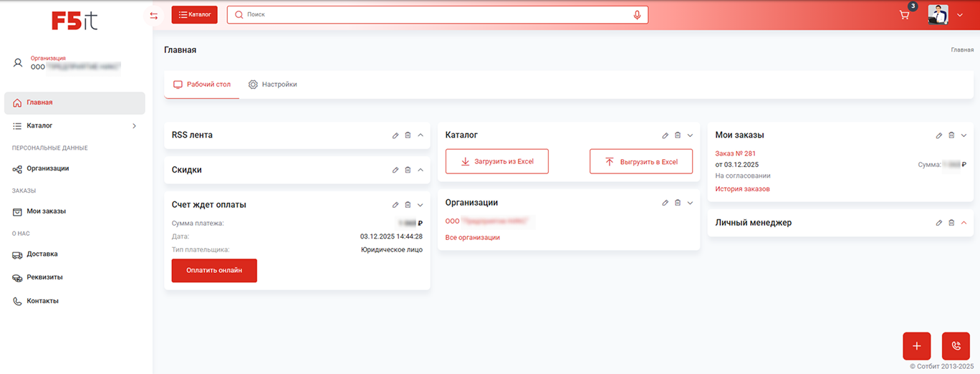The image size is (980, 374).
Task: Click pencil edit icon on RSS лента widget
Action: (395, 135)
